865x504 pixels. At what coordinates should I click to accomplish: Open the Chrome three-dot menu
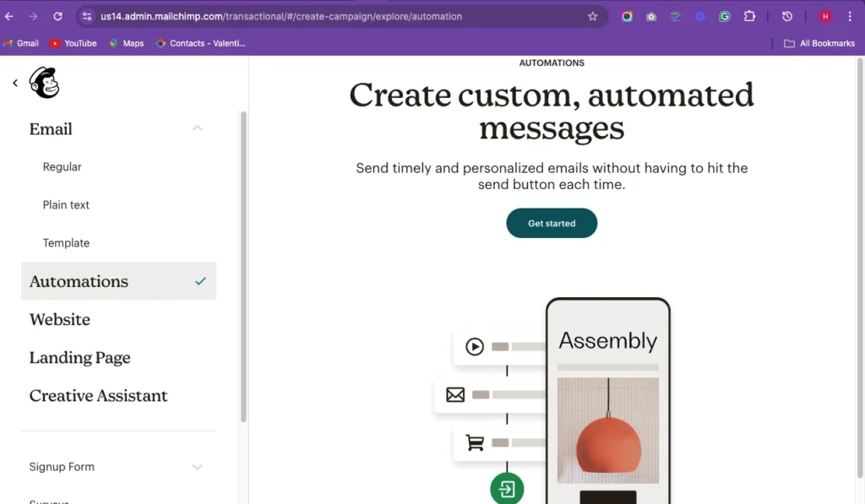tap(850, 16)
